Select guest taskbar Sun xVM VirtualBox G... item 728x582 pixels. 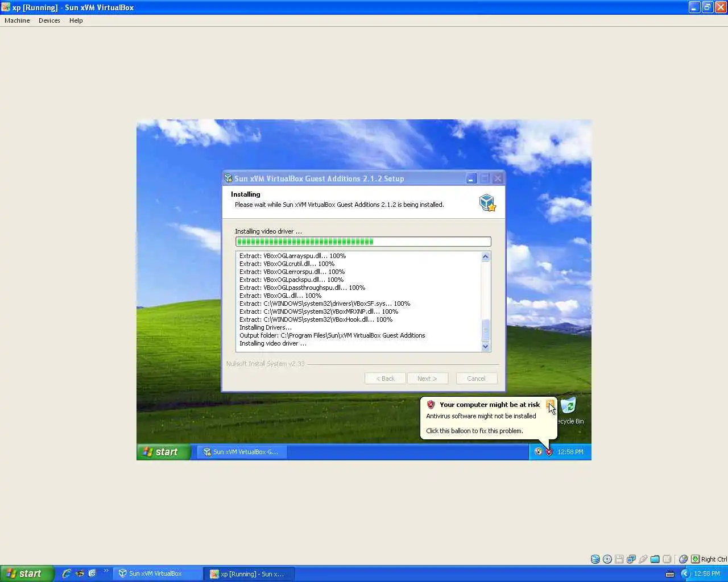click(x=242, y=452)
